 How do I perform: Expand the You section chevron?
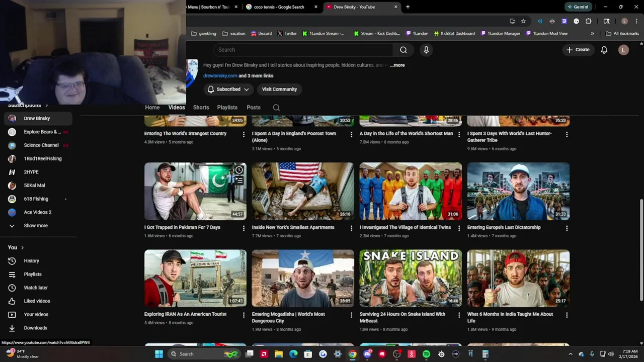(x=22, y=247)
